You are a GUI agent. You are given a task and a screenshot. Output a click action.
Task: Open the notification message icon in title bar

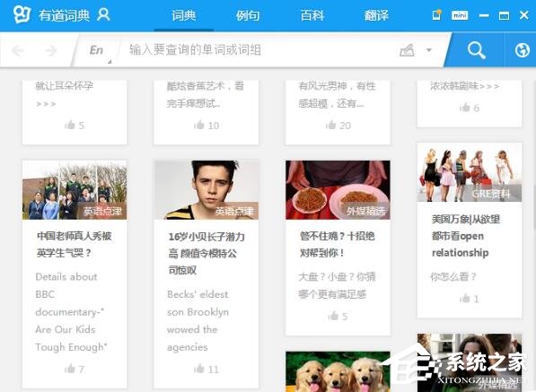437,14
